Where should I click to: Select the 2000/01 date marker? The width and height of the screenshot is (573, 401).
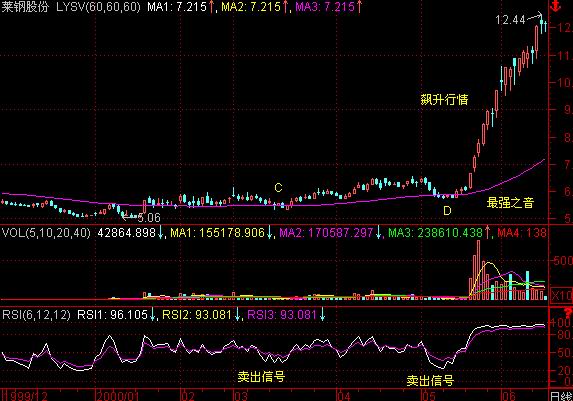click(x=118, y=396)
